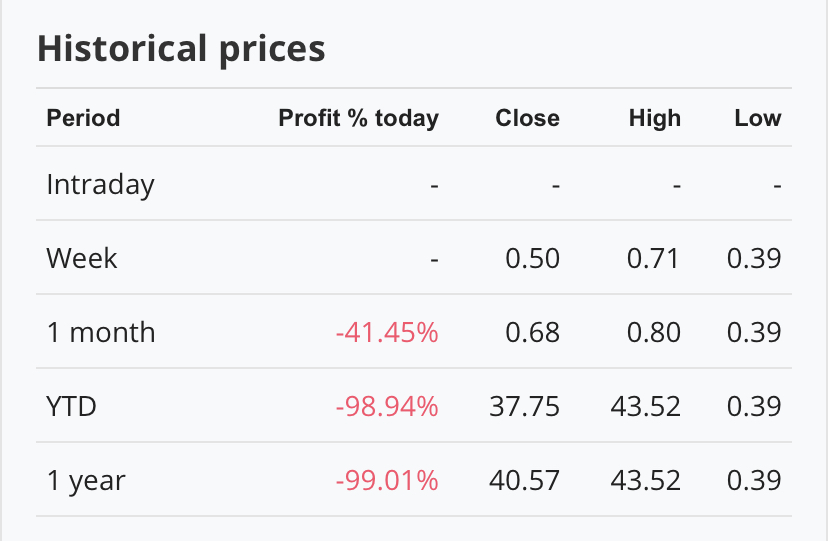Select the 1 year period row
Viewport: 828px width, 541px height.
86,480
